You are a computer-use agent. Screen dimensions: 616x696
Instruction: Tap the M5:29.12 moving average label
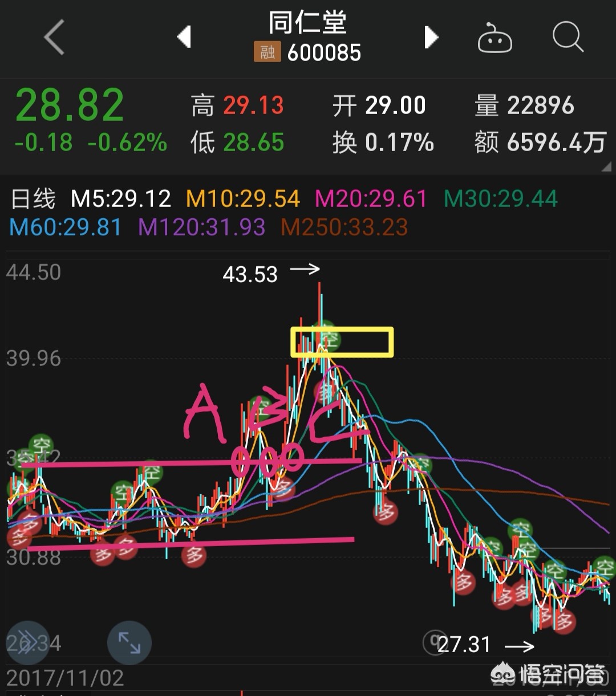(x=121, y=199)
